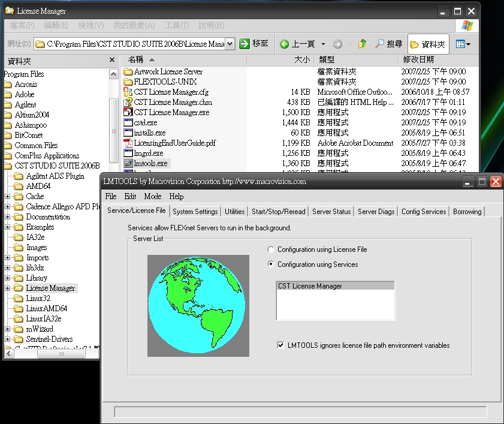Image resolution: width=504 pixels, height=424 pixels.
Task: Select the Common Files folder icon in tree
Action: point(8,146)
